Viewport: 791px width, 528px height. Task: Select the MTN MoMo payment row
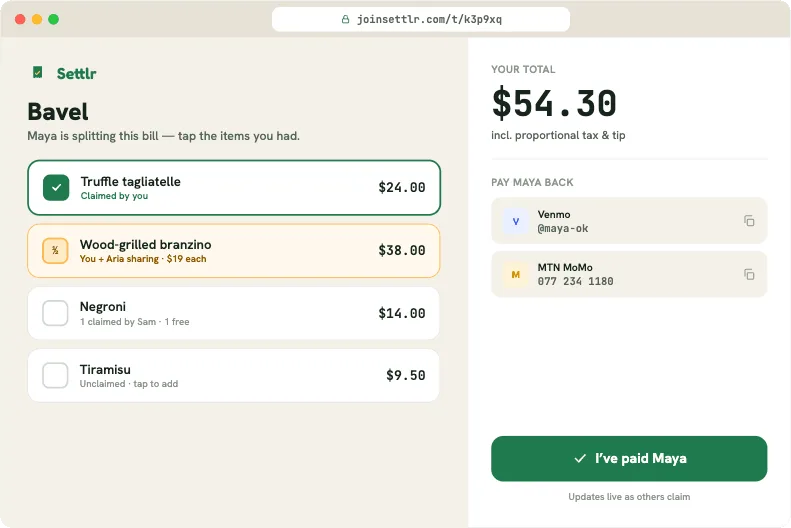(x=629, y=274)
